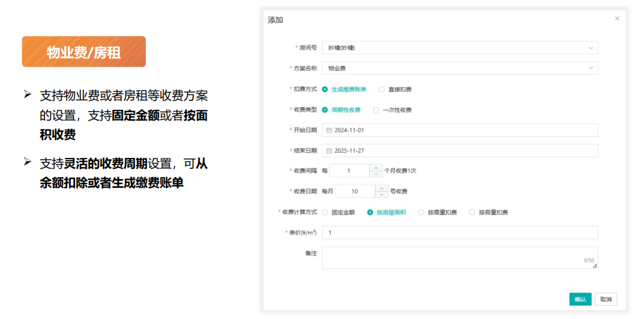Viewport: 644px width, 319px height.
Task: Select 直接扣费 radio option
Action: tap(395, 89)
